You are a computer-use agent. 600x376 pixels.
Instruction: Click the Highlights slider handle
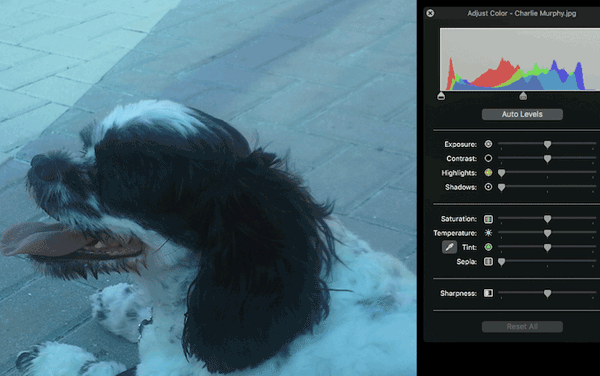[502, 173]
